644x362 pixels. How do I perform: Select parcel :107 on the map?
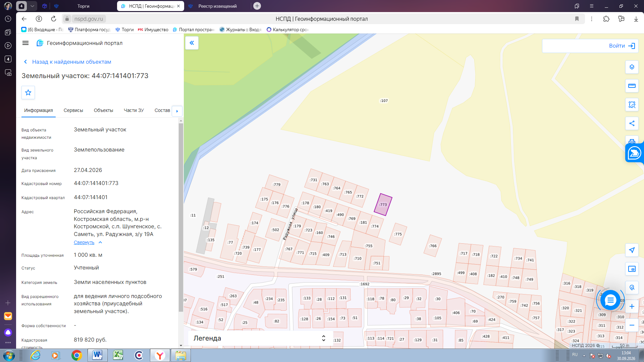pos(384,101)
